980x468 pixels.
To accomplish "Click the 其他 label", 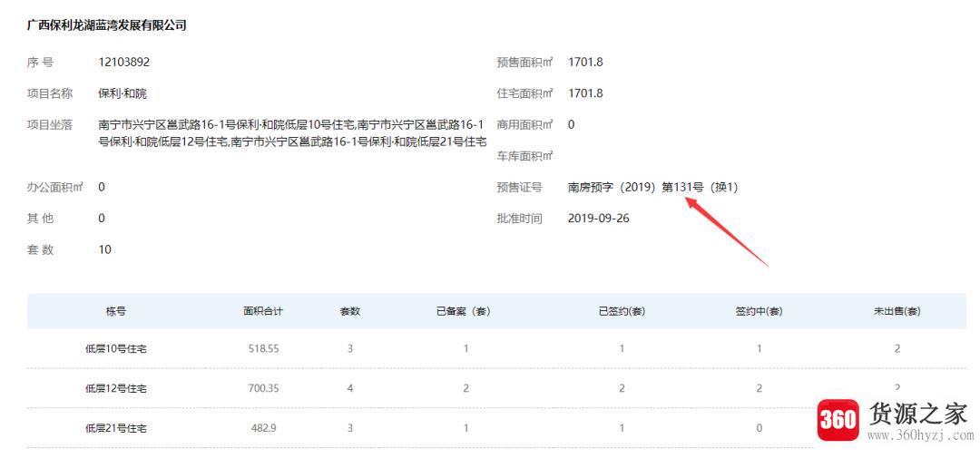I will [x=40, y=218].
